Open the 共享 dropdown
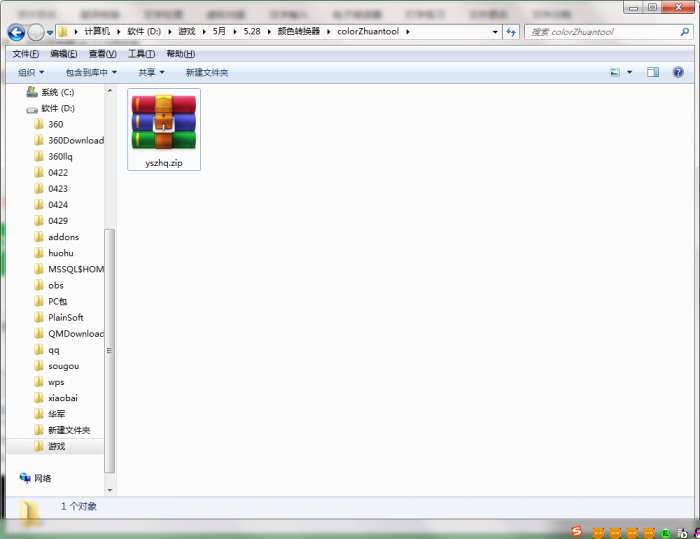 click(x=151, y=72)
